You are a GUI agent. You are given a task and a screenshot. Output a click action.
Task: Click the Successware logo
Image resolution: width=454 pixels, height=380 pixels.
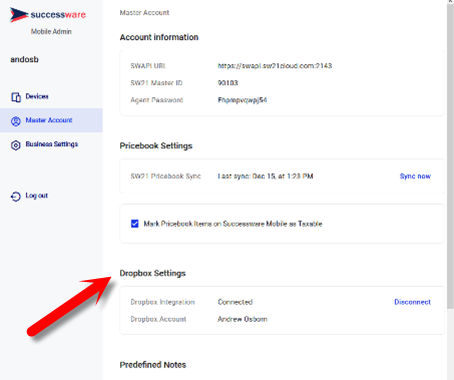[x=48, y=15]
